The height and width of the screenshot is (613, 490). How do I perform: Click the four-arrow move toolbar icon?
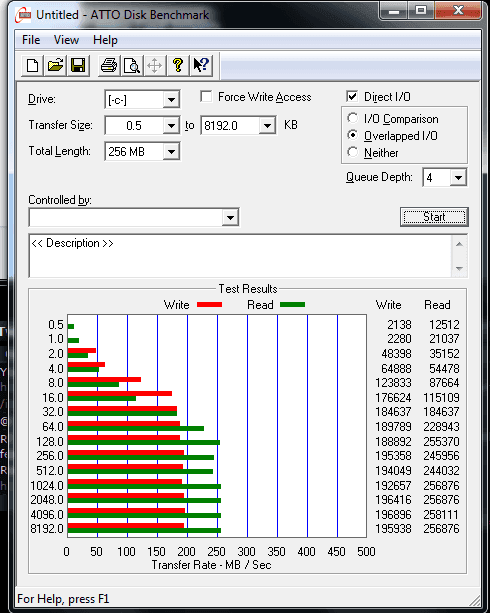point(154,65)
